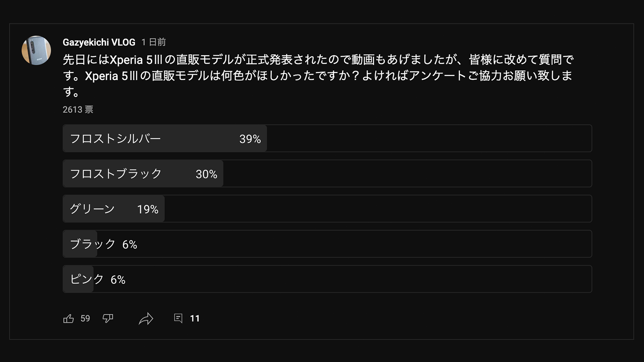
Task: Click the poll question text about Xperia 5 III
Action: 318,75
